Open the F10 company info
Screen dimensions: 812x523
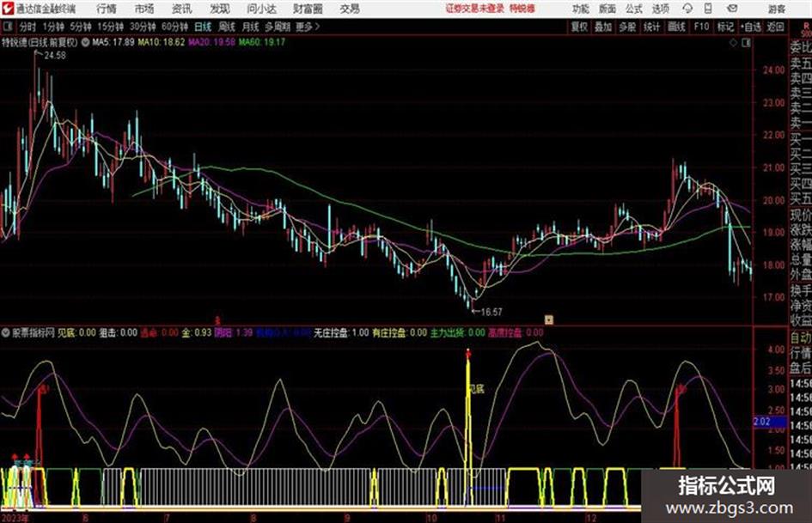pyautogui.click(x=701, y=27)
